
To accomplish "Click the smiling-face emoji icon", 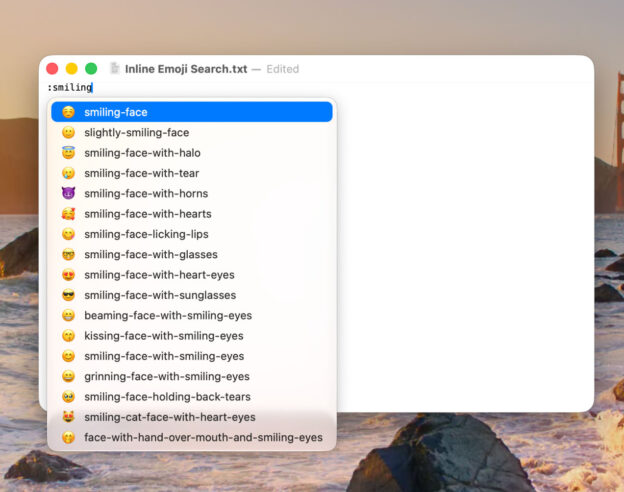I will [68, 112].
